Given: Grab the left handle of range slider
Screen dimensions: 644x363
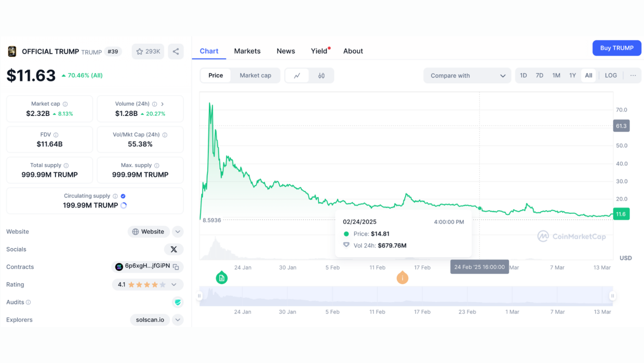Looking at the screenshot, I should point(199,296).
